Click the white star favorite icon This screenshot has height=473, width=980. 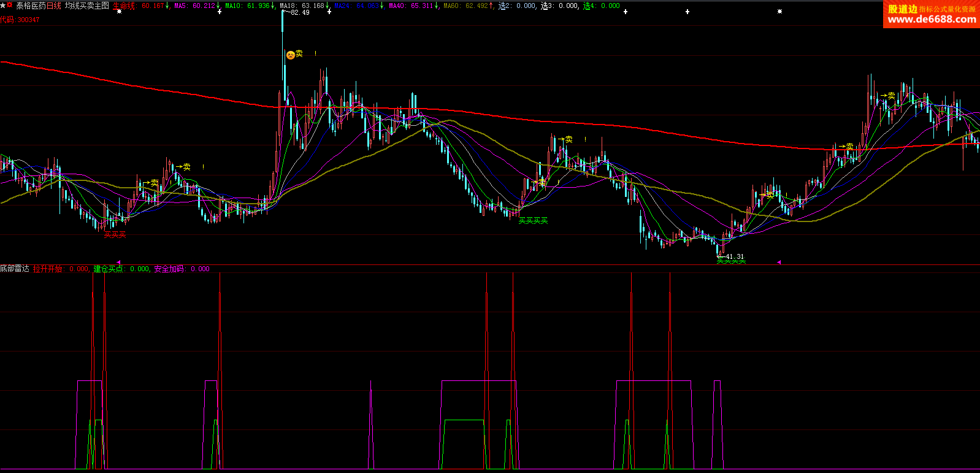[x=3, y=5]
